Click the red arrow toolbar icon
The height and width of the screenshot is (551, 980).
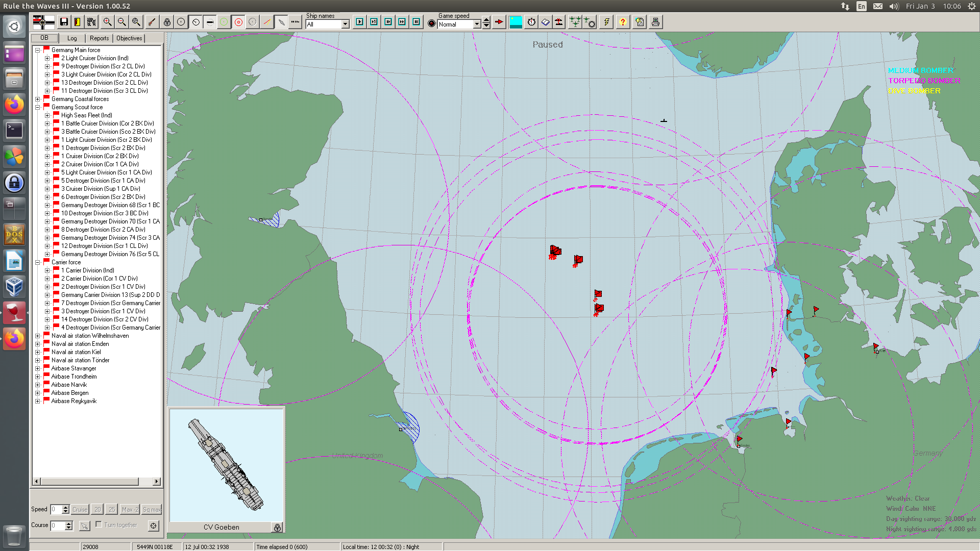tap(499, 22)
